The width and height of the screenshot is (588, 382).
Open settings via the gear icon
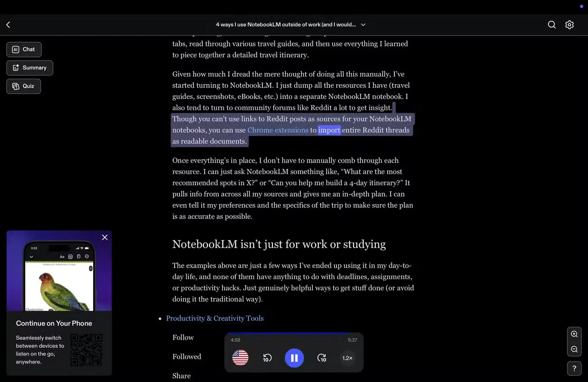point(569,25)
